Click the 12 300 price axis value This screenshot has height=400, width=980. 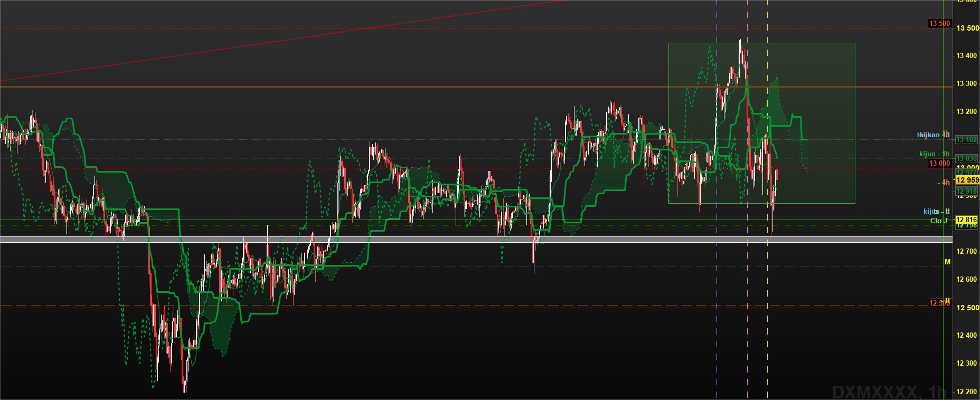966,363
